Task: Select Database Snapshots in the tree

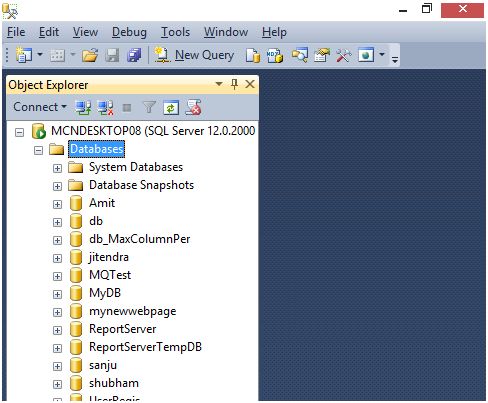Action: coord(141,185)
